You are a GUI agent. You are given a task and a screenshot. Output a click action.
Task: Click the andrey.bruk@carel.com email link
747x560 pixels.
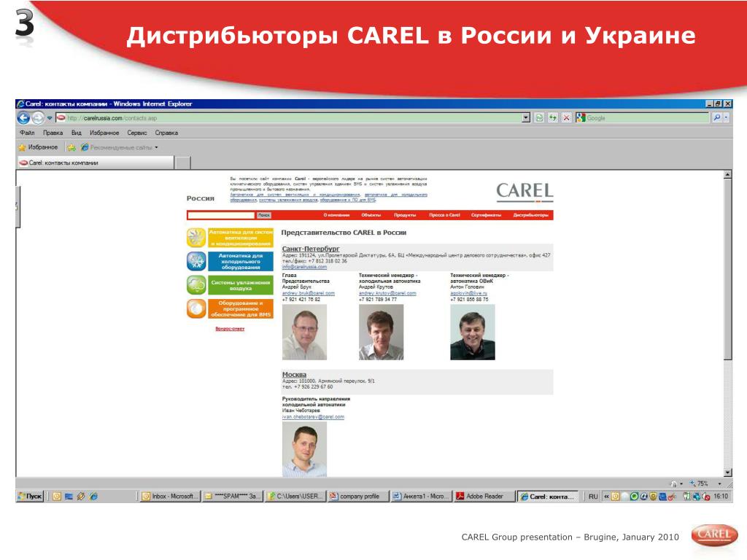tap(309, 293)
